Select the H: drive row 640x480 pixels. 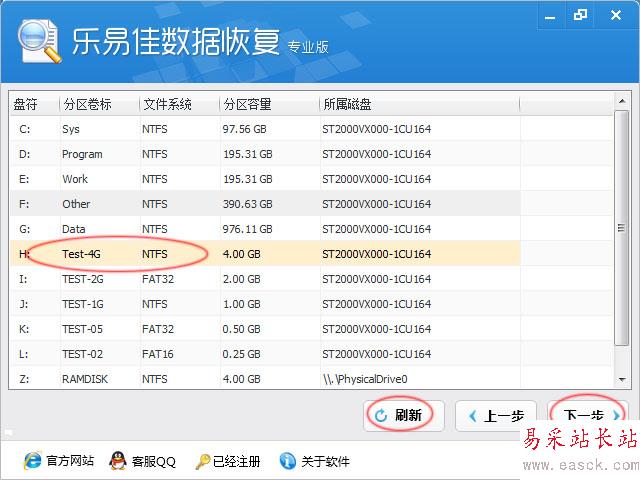coord(265,254)
